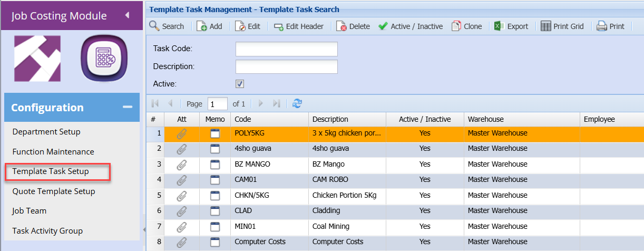The height and width of the screenshot is (251, 644).
Task: Click the sidebar splitter collapse arrow
Action: coord(143,229)
